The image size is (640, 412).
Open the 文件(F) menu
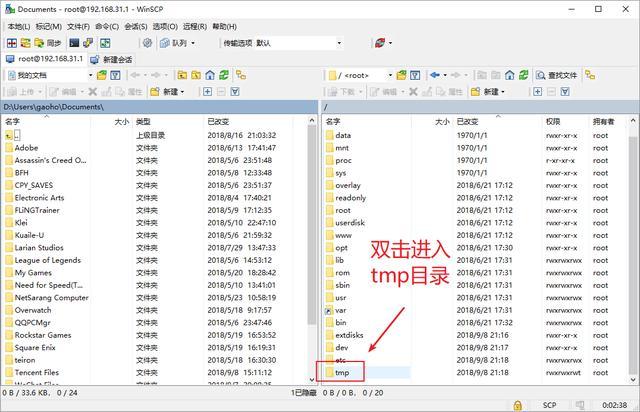point(78,27)
